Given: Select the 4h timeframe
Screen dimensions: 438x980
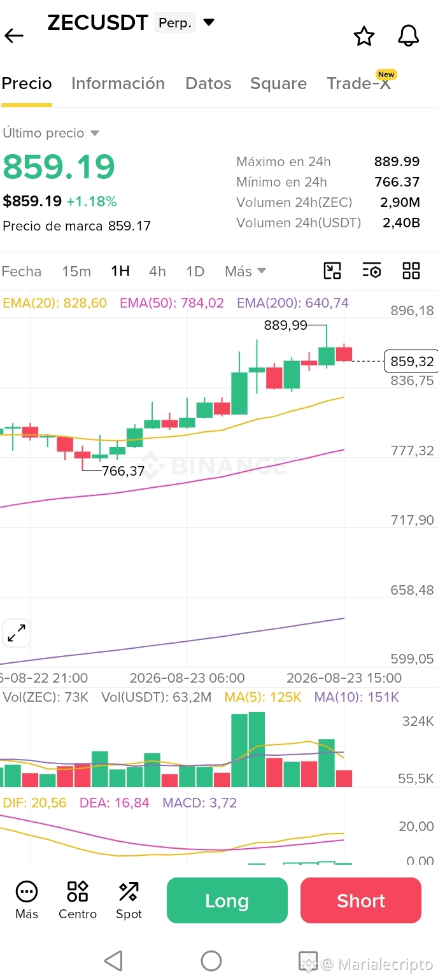Looking at the screenshot, I should point(157,271).
